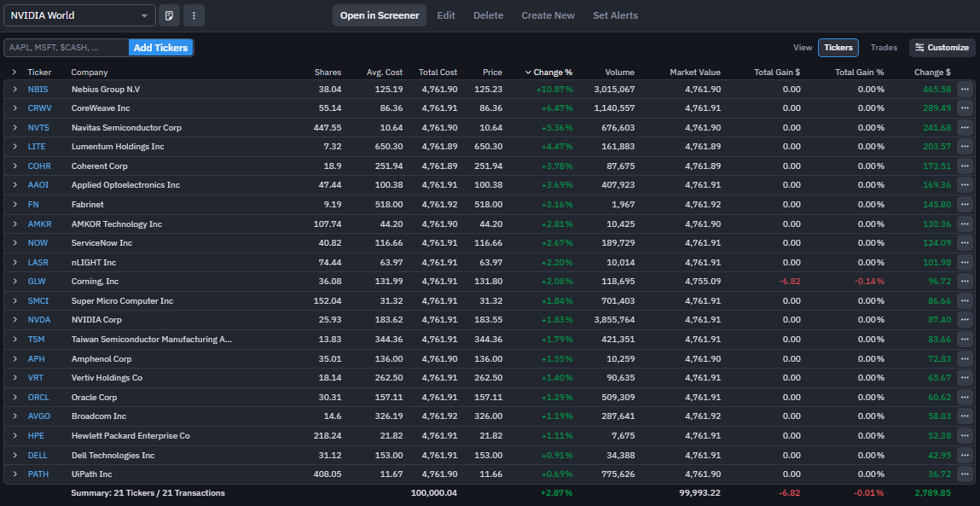Open the NVIDIA World portfolio dropdown

78,15
